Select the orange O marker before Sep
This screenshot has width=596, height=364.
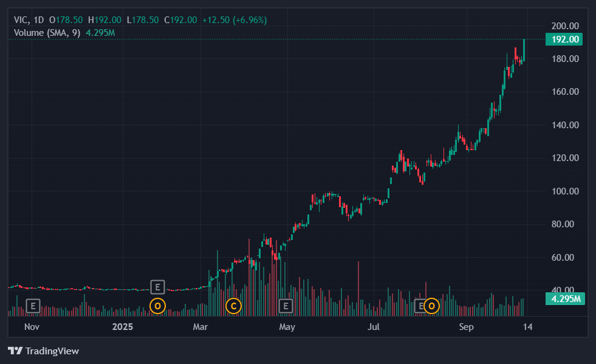[x=432, y=306]
